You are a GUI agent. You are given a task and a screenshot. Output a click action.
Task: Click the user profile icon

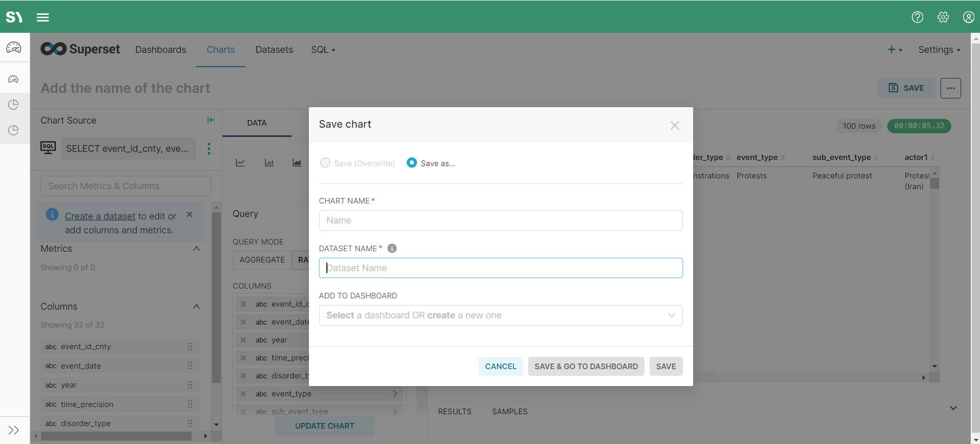coord(968,17)
